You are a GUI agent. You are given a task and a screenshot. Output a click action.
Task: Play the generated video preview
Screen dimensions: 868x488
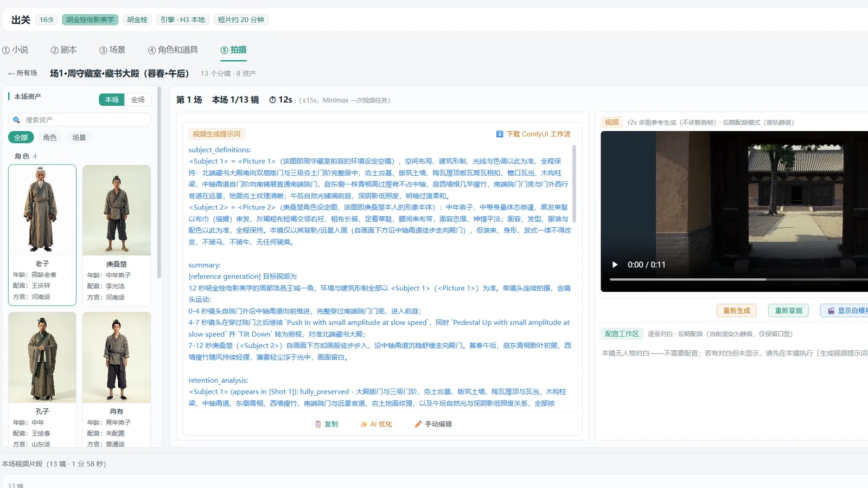pyautogui.click(x=615, y=265)
